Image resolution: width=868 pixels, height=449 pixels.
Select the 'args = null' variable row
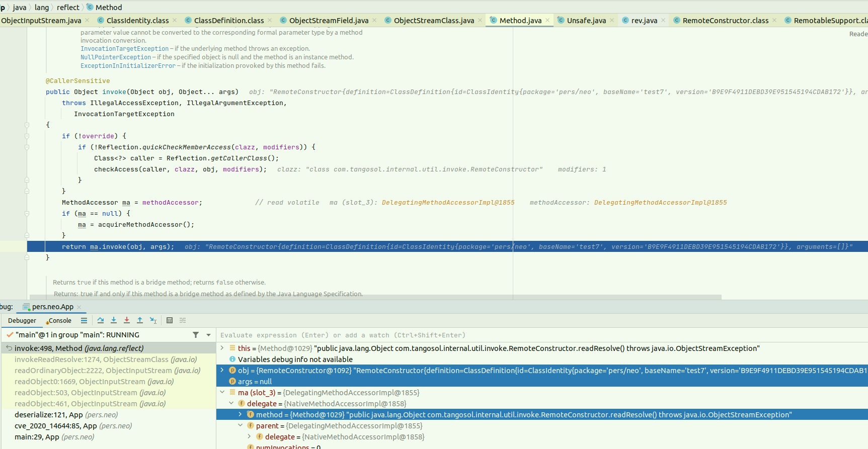coord(542,381)
